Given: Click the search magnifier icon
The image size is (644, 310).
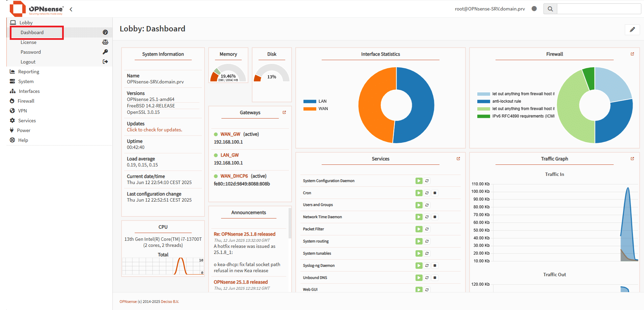Looking at the screenshot, I should point(550,9).
